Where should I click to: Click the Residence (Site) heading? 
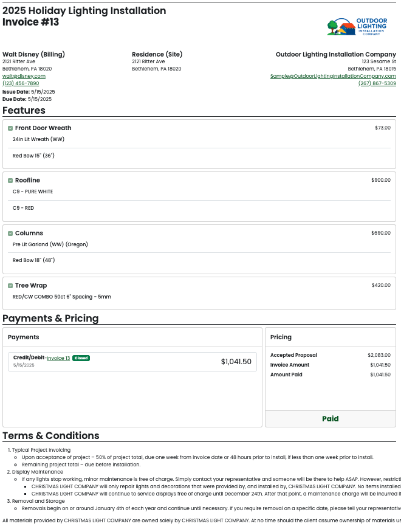tap(157, 54)
